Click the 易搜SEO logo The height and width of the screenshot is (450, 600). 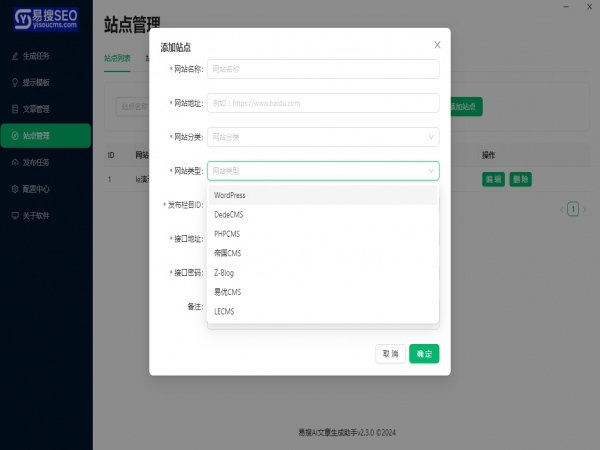pyautogui.click(x=46, y=19)
